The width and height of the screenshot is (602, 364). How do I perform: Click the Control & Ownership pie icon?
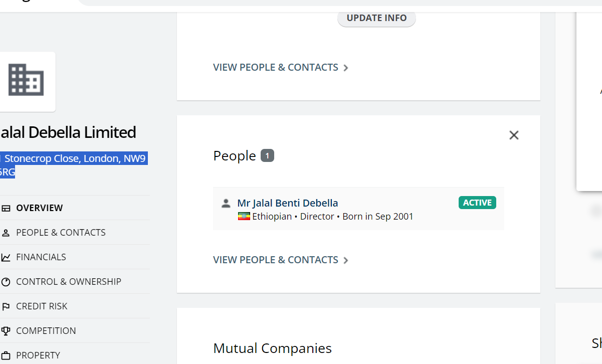click(x=6, y=282)
